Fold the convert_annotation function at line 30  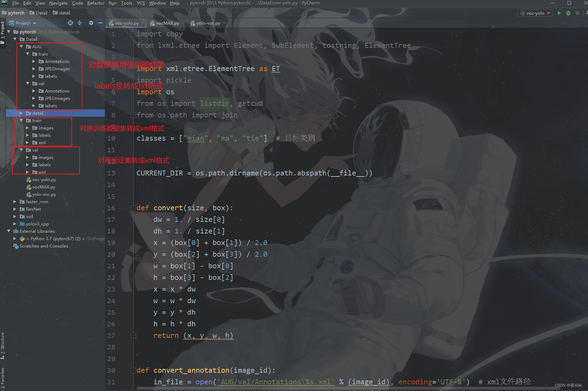coord(133,370)
